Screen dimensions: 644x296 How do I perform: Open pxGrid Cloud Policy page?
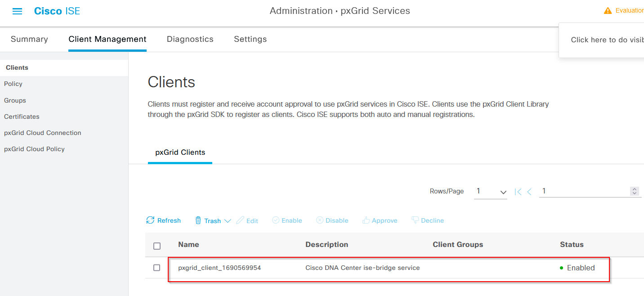[x=34, y=149]
